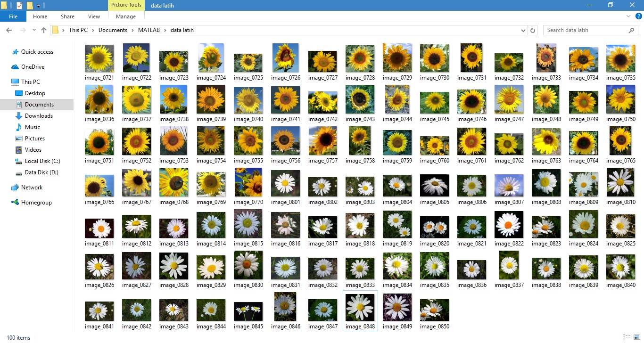
Task: Open the Recent locations dropdown arrow
Action: click(x=34, y=30)
